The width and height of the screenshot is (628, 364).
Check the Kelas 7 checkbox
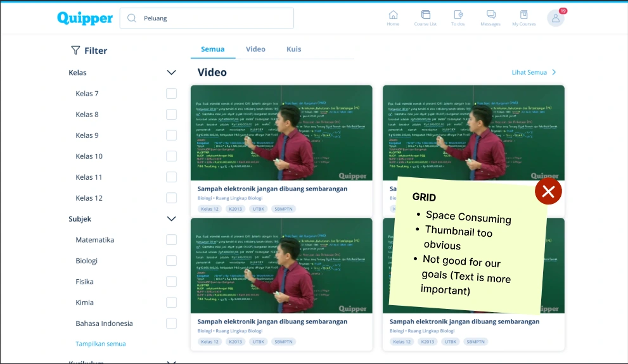coord(172,93)
